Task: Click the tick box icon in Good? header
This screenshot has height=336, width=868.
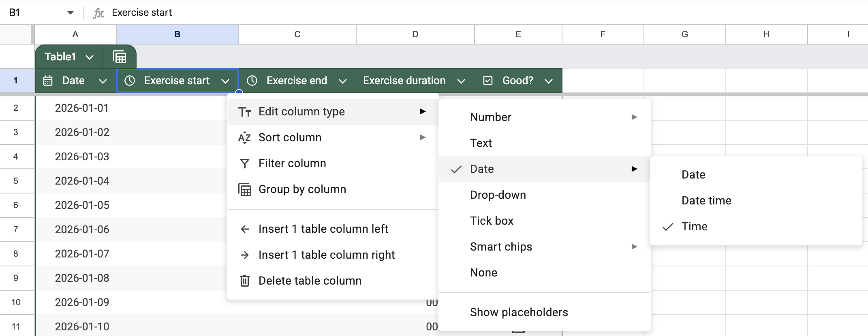Action: click(x=488, y=81)
